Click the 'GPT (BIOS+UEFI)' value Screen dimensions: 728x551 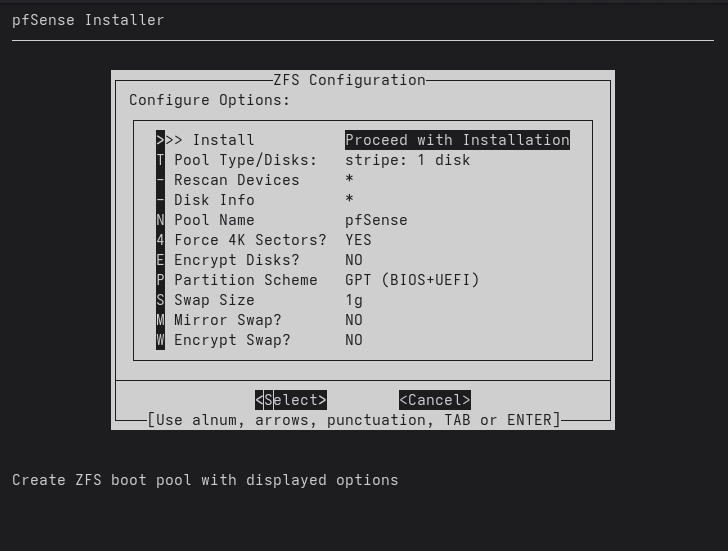click(x=412, y=279)
